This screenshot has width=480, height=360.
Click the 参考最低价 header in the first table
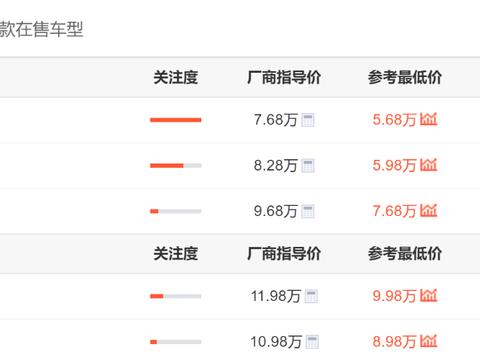pos(405,78)
